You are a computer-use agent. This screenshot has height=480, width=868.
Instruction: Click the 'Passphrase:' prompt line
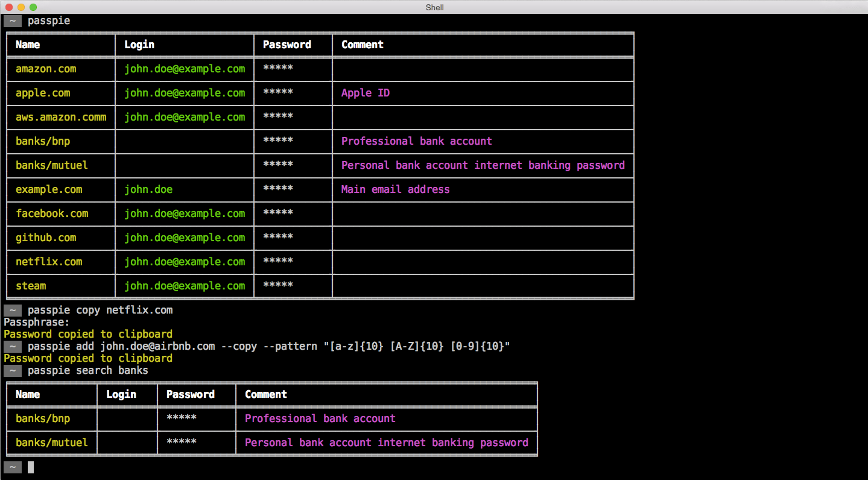(x=37, y=322)
